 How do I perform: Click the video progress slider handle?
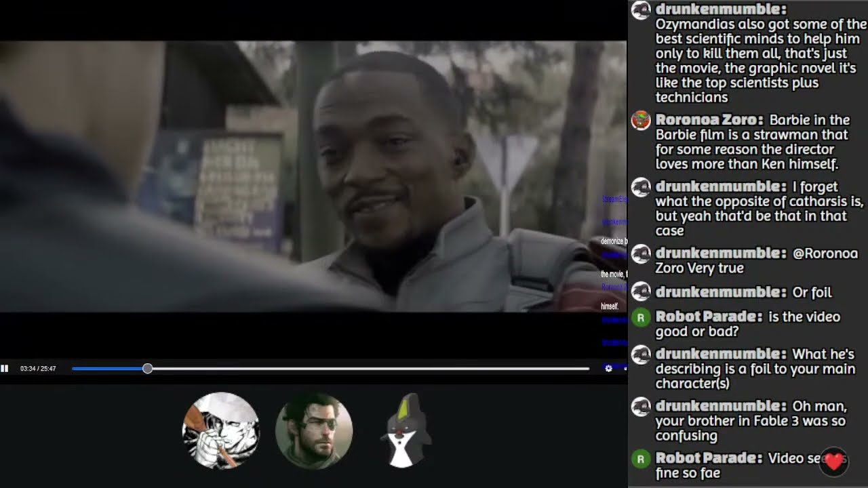tap(147, 369)
